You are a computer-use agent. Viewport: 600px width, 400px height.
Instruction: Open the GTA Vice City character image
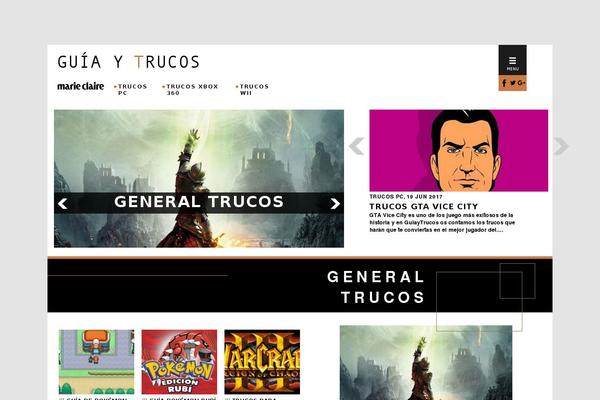pos(458,150)
